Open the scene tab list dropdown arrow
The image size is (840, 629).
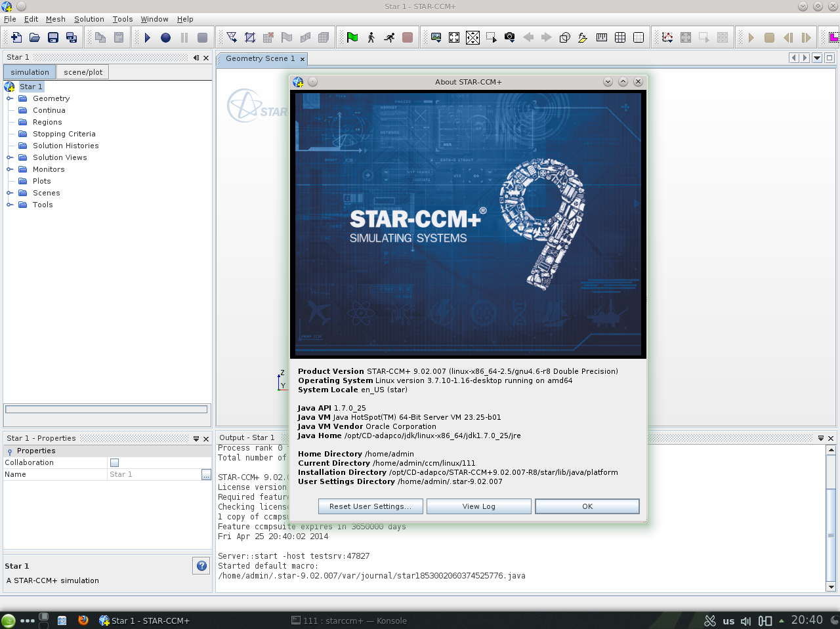coord(817,58)
